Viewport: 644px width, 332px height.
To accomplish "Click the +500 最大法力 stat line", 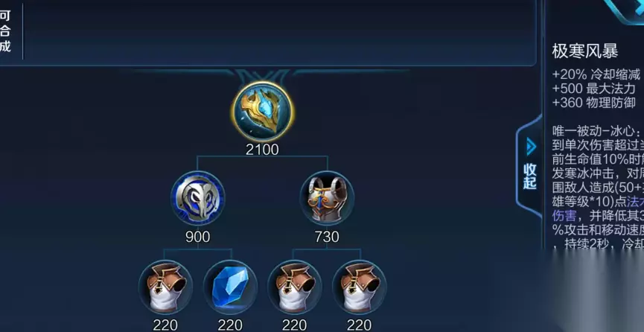I will pos(594,89).
